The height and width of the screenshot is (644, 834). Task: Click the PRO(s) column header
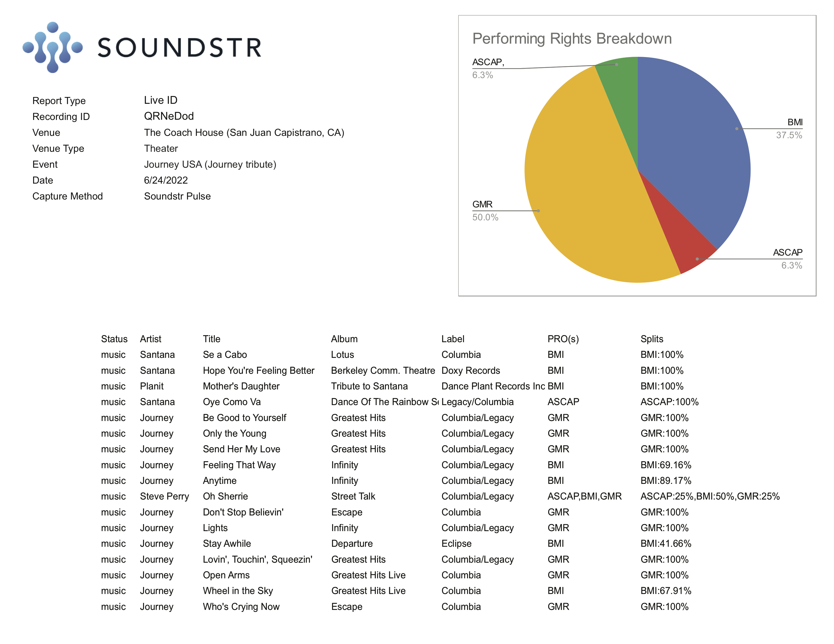pyautogui.click(x=563, y=339)
